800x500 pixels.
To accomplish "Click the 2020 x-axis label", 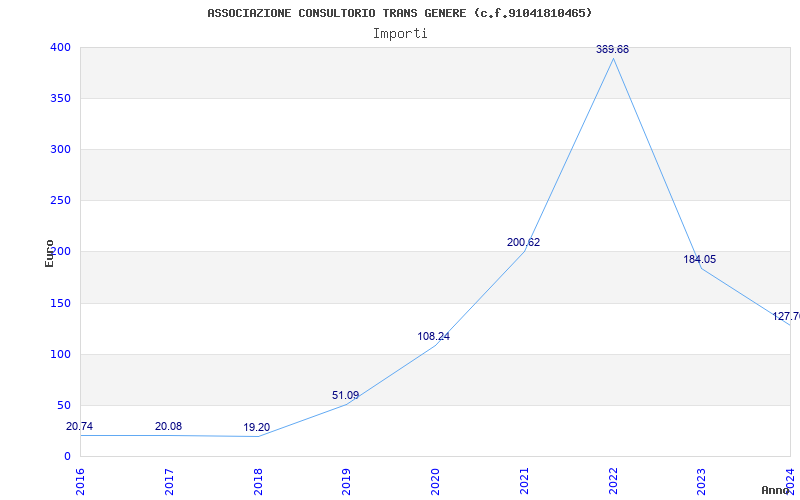I will [x=436, y=482].
